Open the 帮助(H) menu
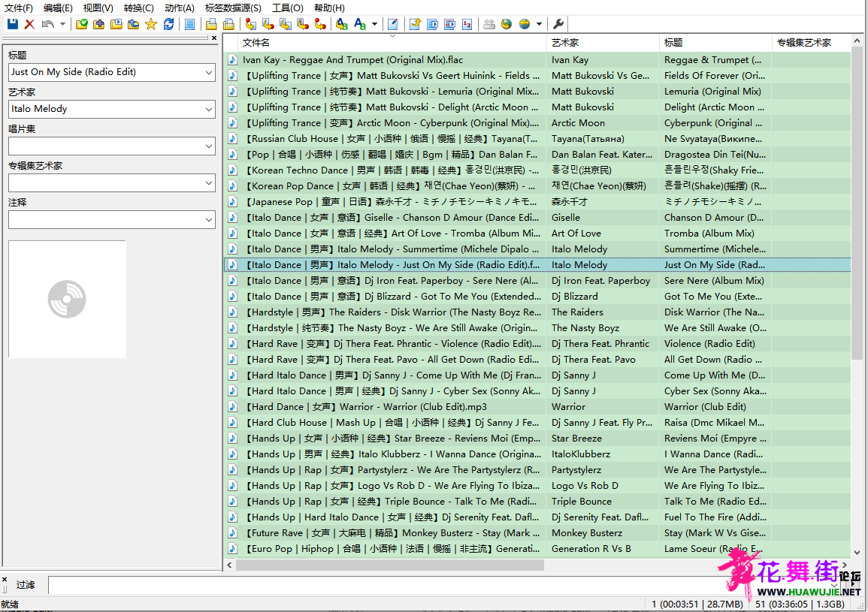Viewport: 868px width, 612px height. coord(329,8)
